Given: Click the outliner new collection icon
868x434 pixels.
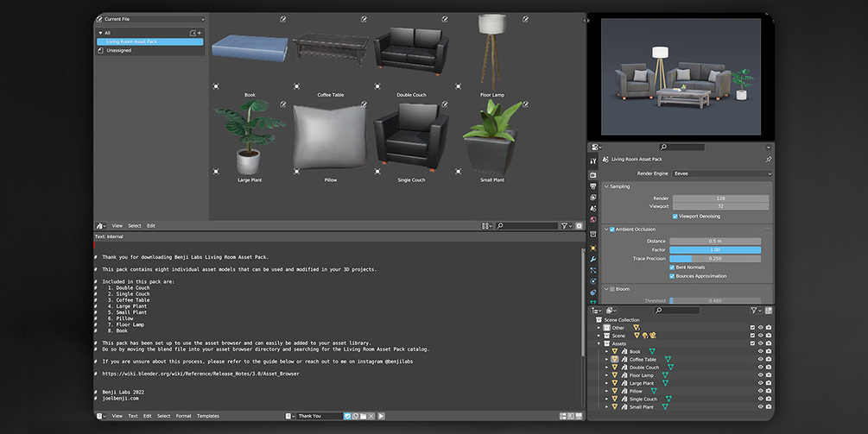Looking at the screenshot, I should click(769, 311).
